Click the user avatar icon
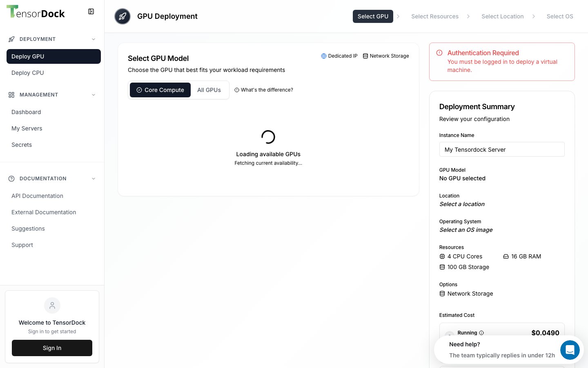 [52, 305]
